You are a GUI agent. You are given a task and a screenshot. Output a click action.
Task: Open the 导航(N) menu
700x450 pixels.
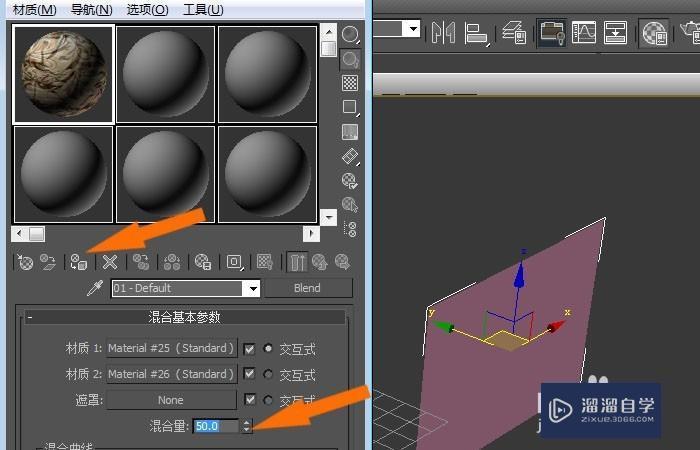92,9
